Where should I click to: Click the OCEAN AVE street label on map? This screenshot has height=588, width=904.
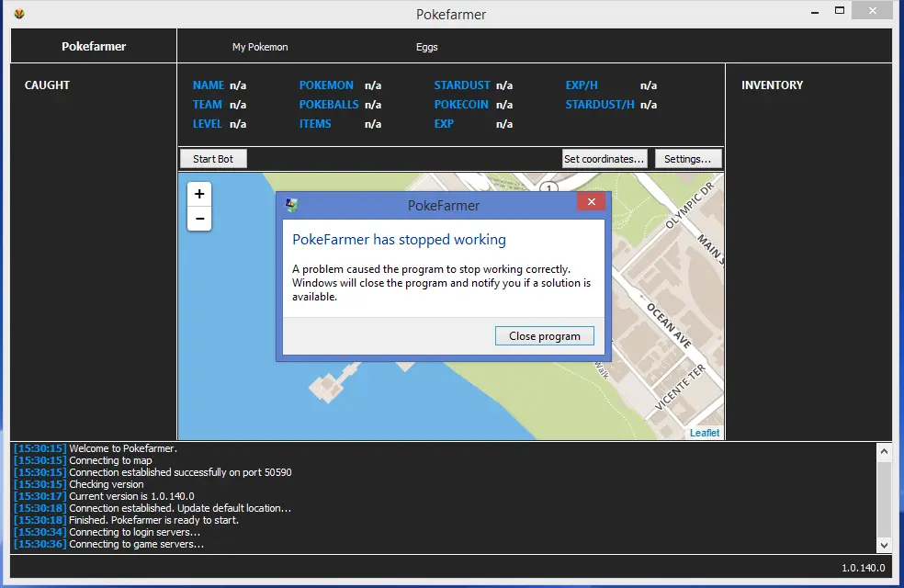[669, 325]
